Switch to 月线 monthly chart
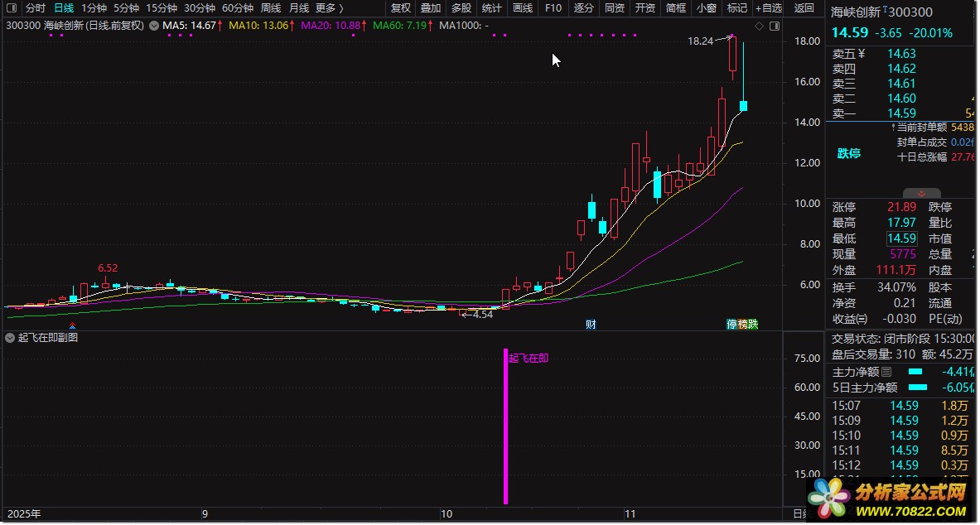The image size is (980, 525). pos(299,8)
